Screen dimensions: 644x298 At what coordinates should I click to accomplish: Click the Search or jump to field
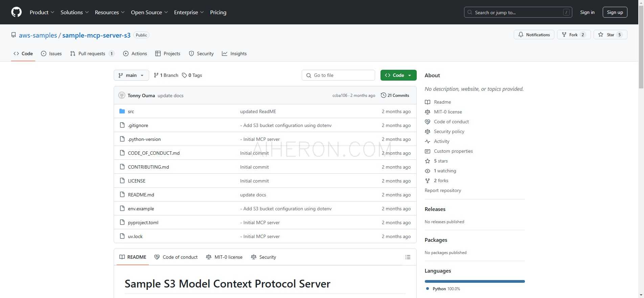518,12
